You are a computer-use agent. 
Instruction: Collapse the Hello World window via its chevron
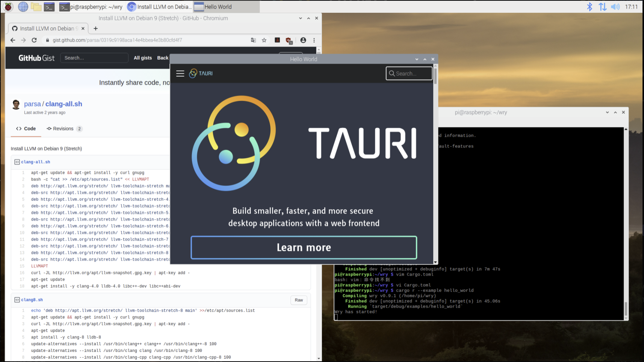pyautogui.click(x=416, y=59)
